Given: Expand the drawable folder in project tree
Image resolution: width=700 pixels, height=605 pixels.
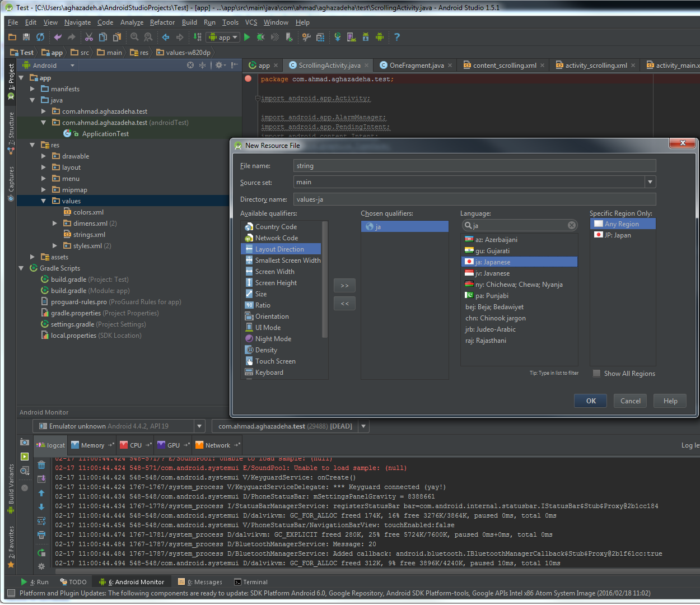Looking at the screenshot, I should (44, 156).
